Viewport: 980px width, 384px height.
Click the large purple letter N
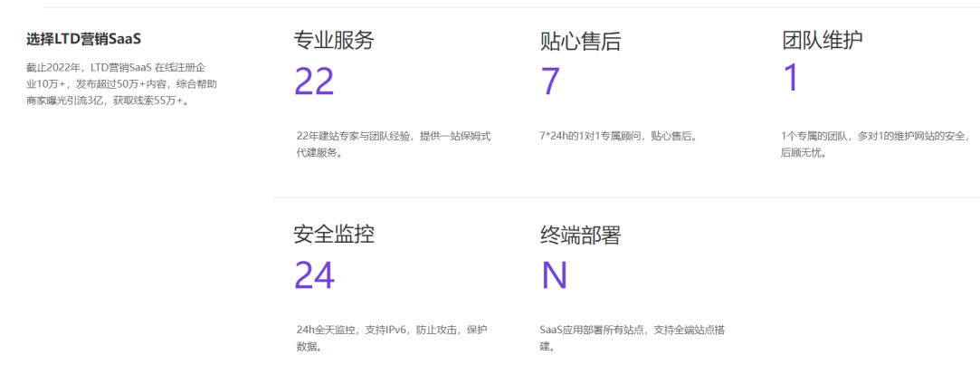[554, 275]
